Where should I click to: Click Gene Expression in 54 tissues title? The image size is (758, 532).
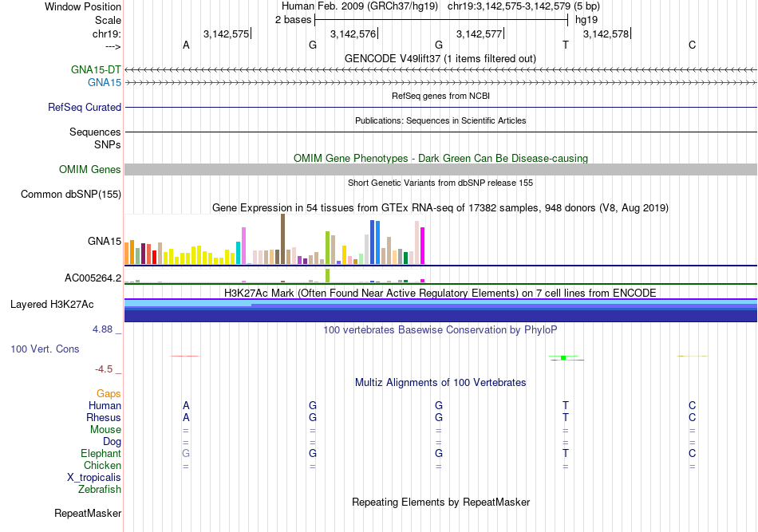click(x=440, y=207)
